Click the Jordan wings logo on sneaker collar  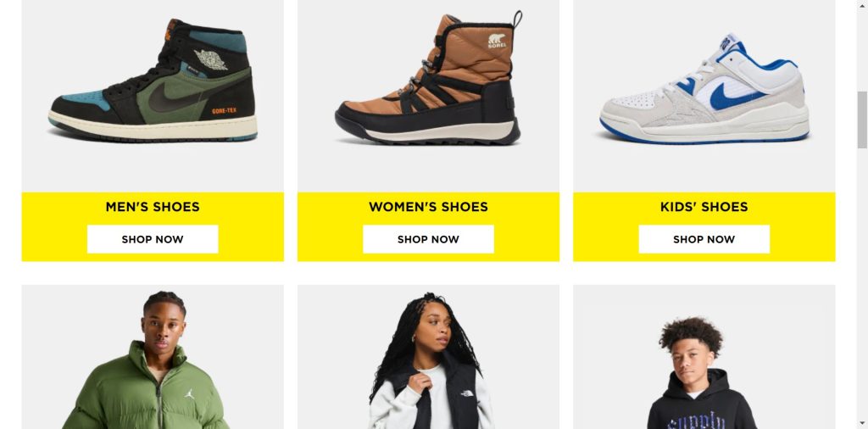click(x=210, y=59)
